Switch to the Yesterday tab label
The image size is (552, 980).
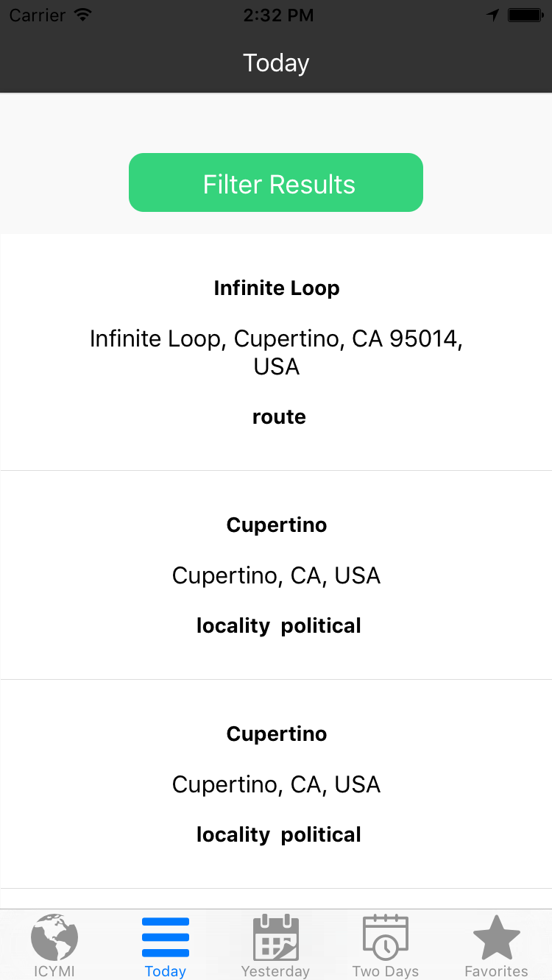click(x=275, y=971)
